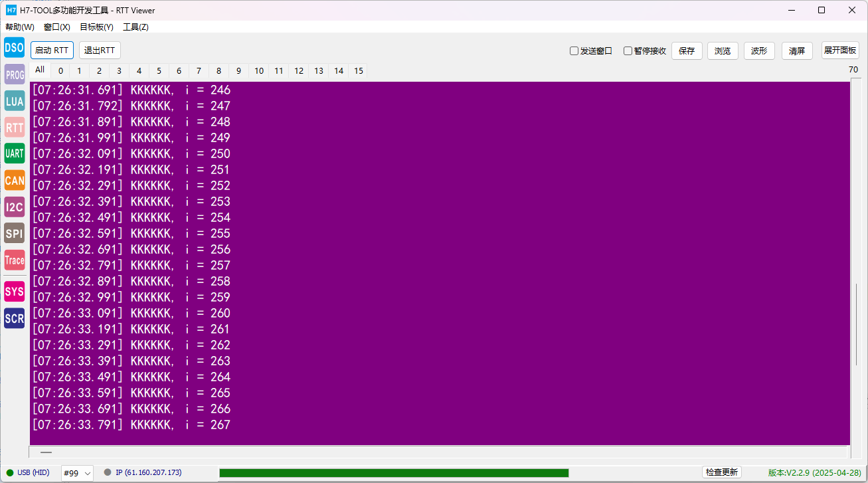Enable the 发送窗口 checkbox
868x483 pixels.
pos(574,51)
